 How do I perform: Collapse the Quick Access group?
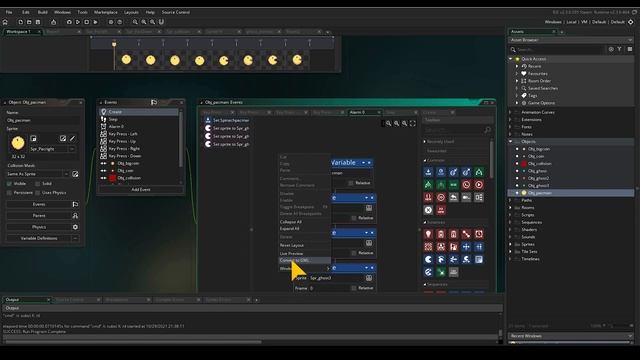(511, 59)
